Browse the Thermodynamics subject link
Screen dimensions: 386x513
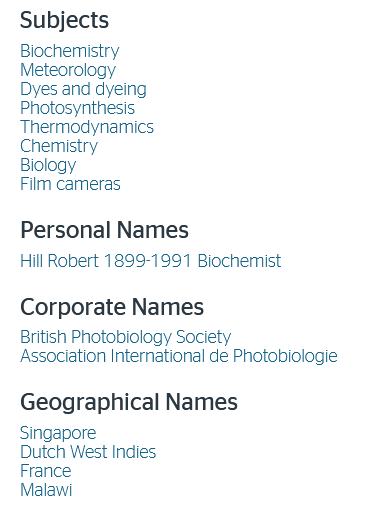coord(87,127)
